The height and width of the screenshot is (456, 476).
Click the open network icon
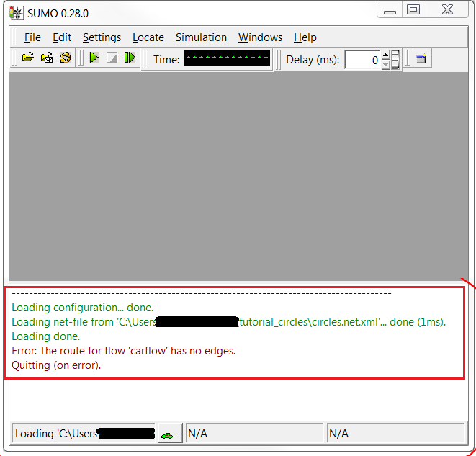46,58
